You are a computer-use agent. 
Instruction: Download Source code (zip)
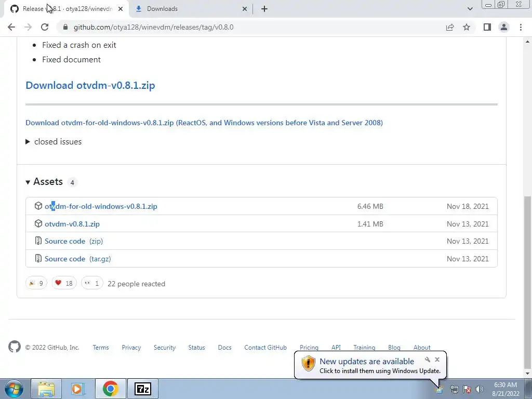click(74, 241)
